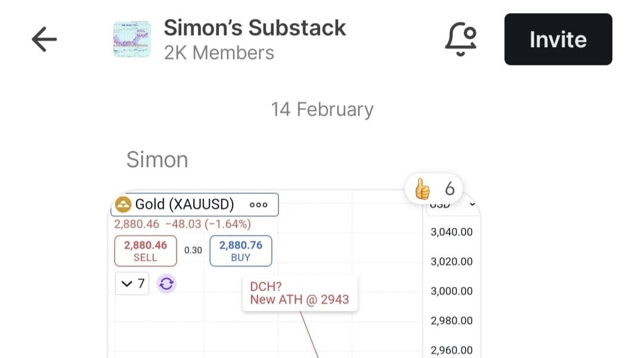Toggle between SELL and BUY prices
The image size is (644, 358).
pos(193,251)
